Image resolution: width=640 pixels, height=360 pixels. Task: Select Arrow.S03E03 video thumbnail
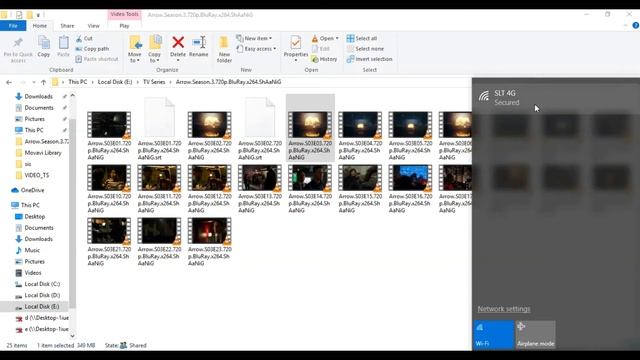pyautogui.click(x=310, y=125)
